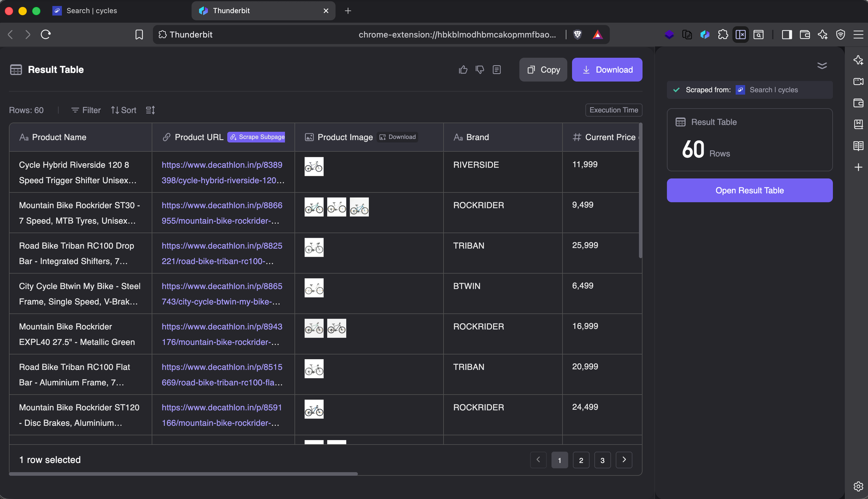Click the Open Result Table button
The height and width of the screenshot is (499, 868).
pos(749,190)
